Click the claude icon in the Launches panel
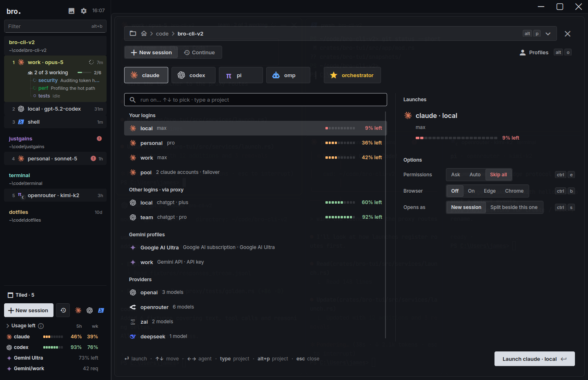Viewport: 588px width, 380px height. [408, 116]
